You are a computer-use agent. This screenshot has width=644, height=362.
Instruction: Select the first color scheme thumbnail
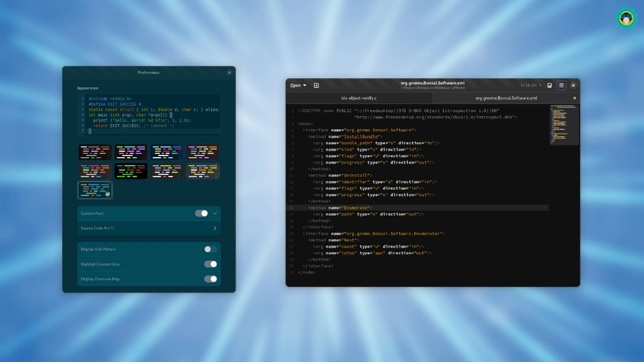(95, 152)
